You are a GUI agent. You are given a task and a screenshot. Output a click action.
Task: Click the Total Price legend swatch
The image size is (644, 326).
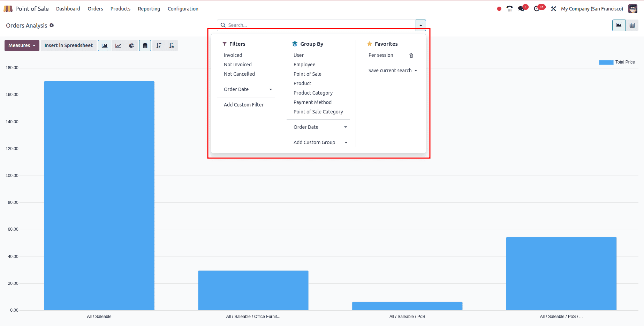click(606, 62)
